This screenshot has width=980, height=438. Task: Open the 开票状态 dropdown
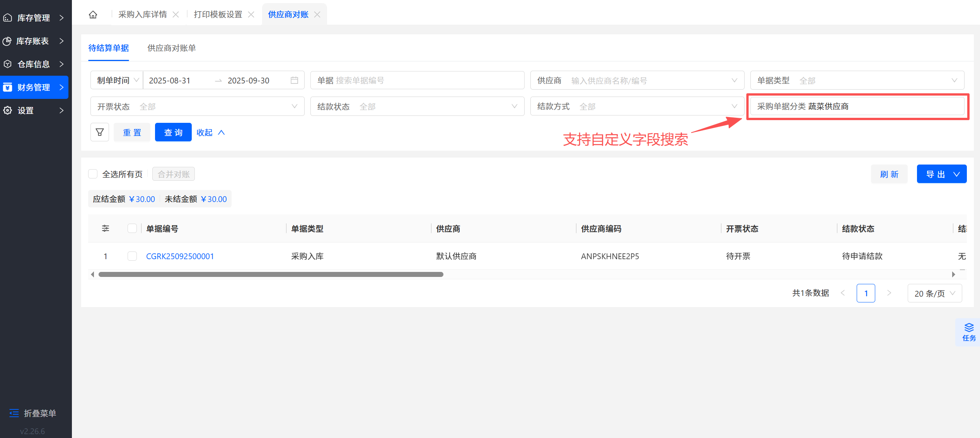tap(197, 106)
